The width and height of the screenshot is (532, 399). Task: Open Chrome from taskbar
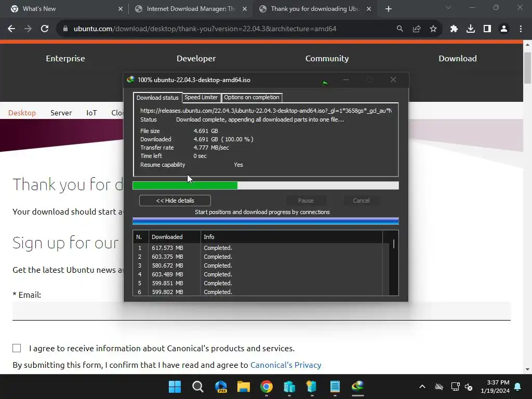pos(267,387)
